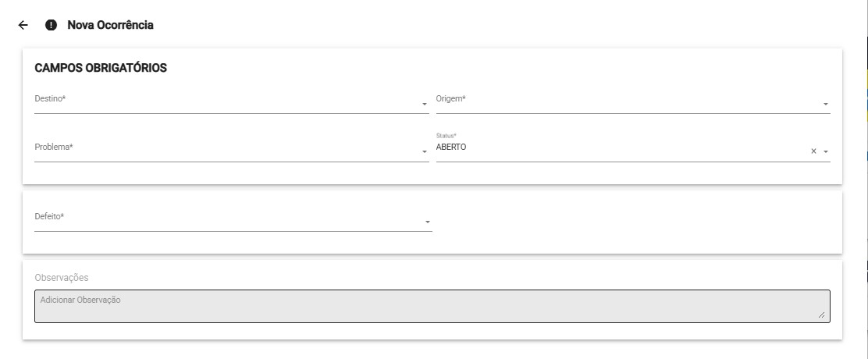This screenshot has height=359, width=868.
Task: Click the Problema dropdown arrow
Action: [425, 151]
